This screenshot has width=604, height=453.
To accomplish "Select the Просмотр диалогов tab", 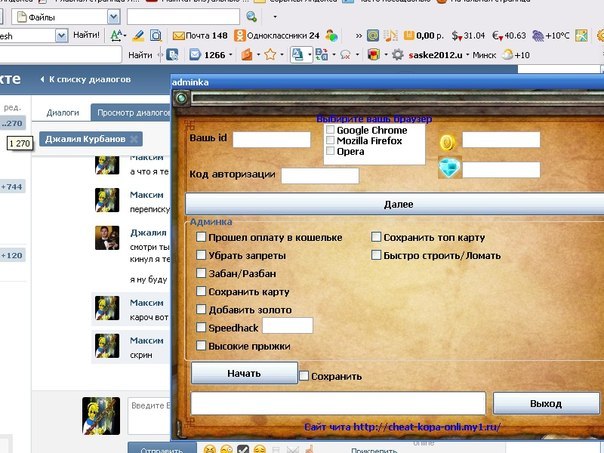I will click(x=131, y=112).
